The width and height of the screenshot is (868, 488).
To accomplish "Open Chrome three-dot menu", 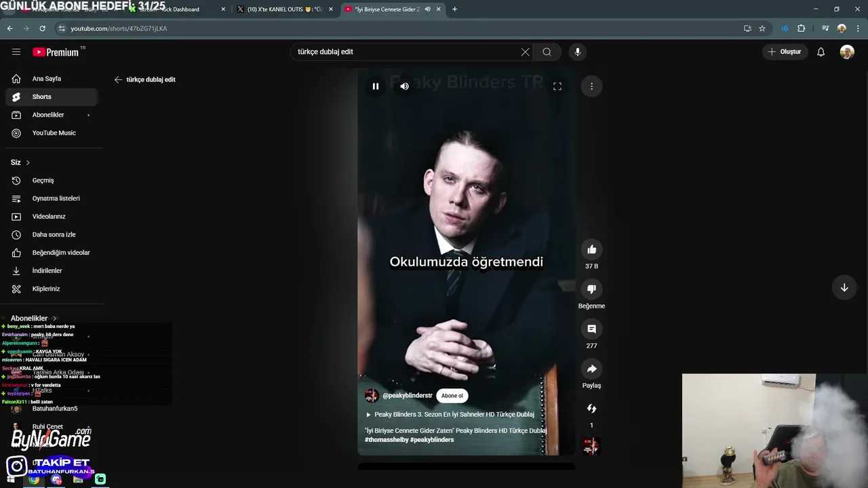I will [x=858, y=28].
